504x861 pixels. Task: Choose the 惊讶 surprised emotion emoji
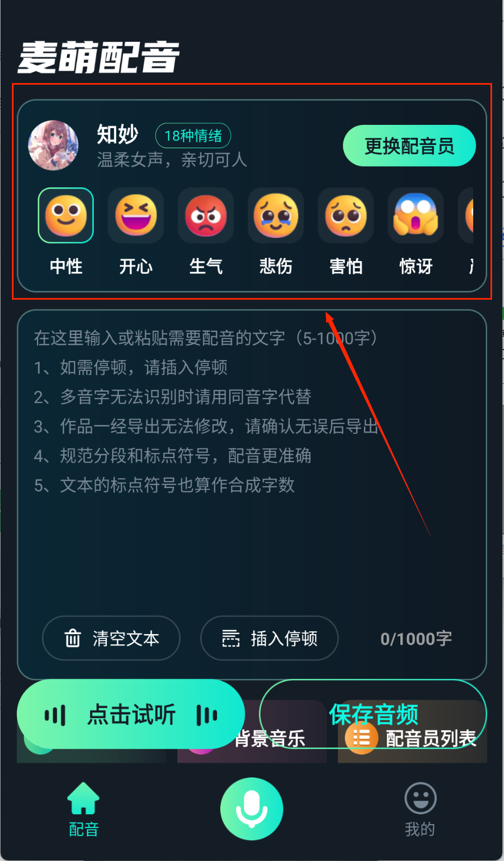click(x=416, y=215)
